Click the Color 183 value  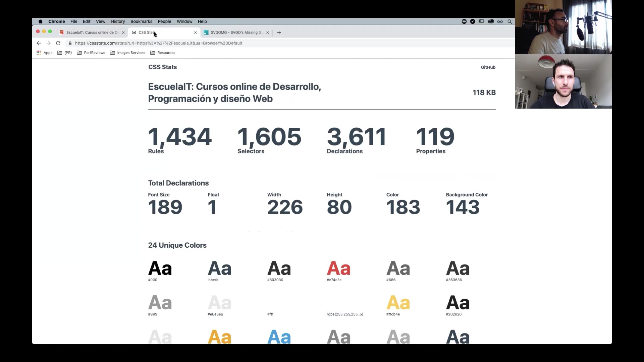[x=403, y=207]
